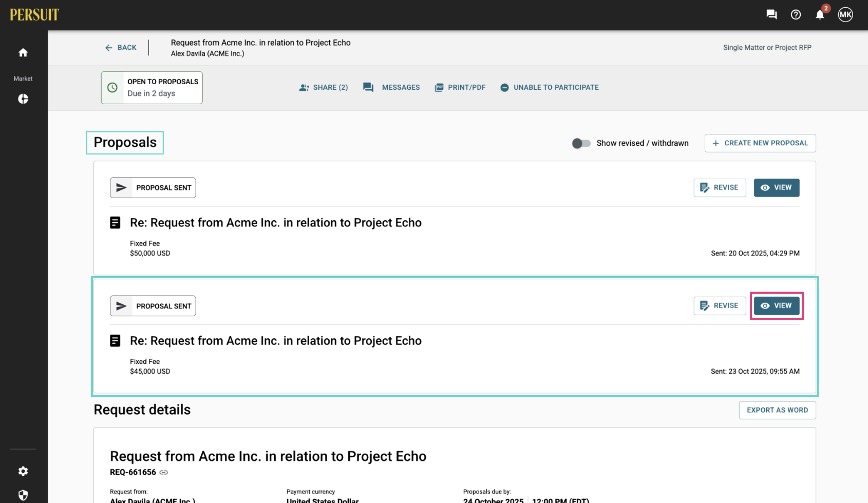Click Alex Davila (ACME Inc.) in header
Viewport: 868px width, 503px height.
(207, 53)
